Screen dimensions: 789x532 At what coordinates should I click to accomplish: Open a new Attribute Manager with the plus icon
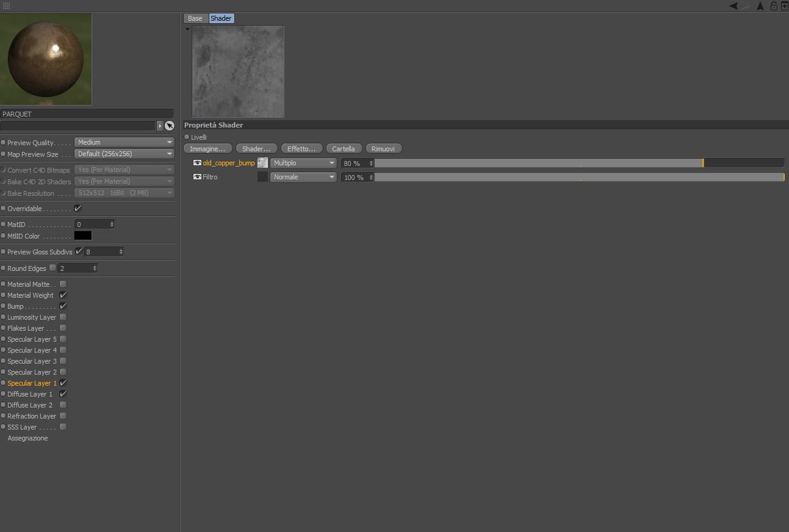[x=784, y=6]
